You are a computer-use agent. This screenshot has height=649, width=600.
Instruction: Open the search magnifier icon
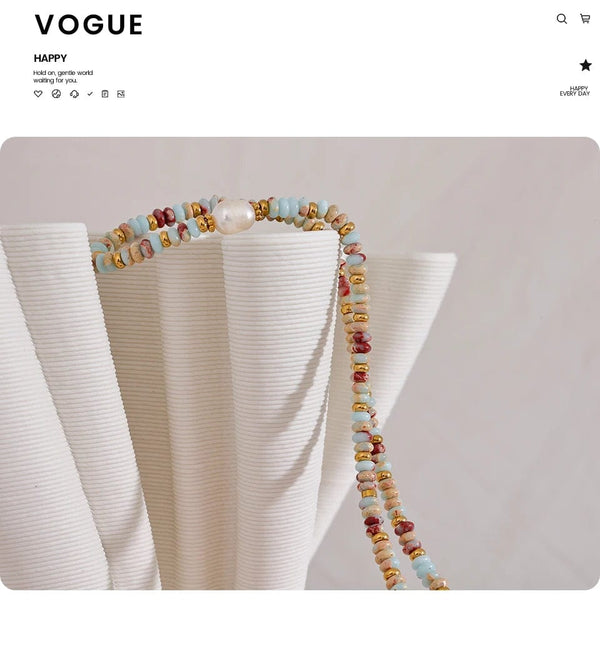click(562, 19)
